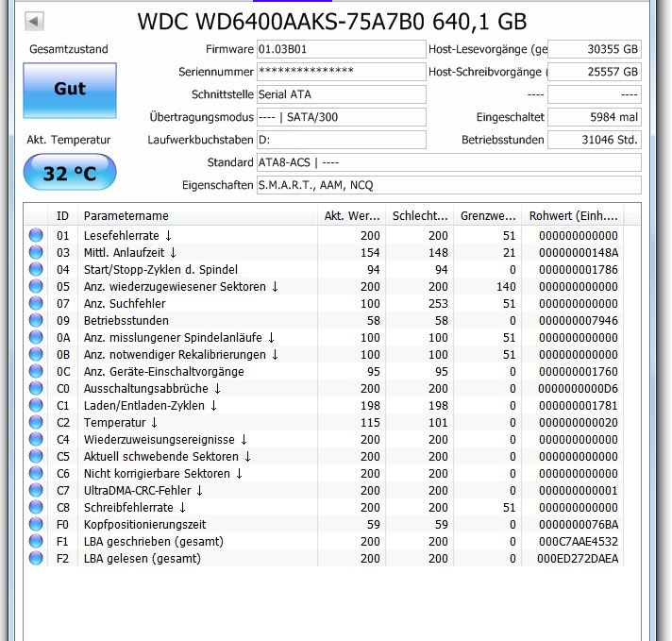Image resolution: width=672 pixels, height=641 pixels.
Task: Sort by the Schlecht... column header
Action: tap(420, 215)
